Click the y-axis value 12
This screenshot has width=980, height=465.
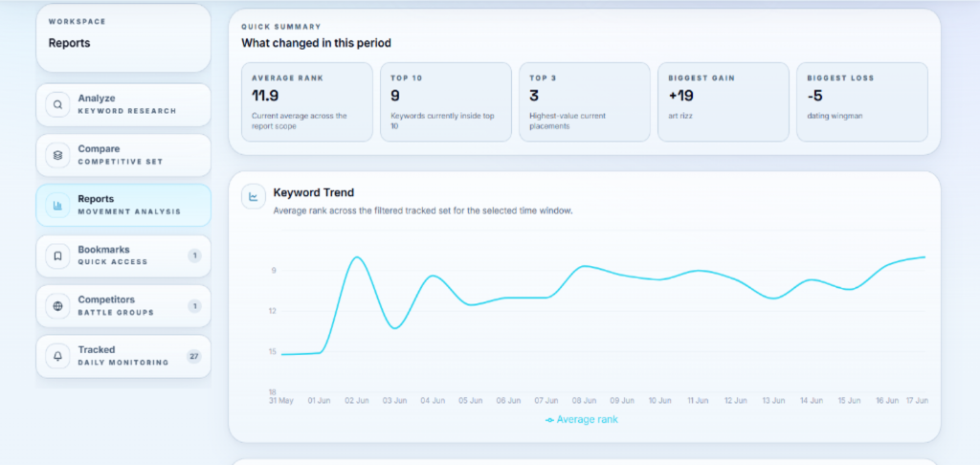[x=273, y=311]
